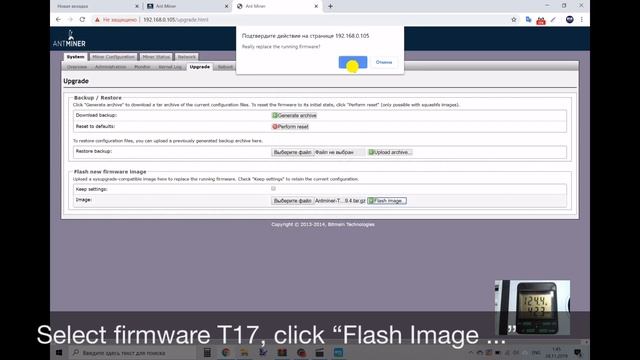The image size is (640, 360).
Task: Switch to the Reboot subtab
Action: (x=225, y=67)
